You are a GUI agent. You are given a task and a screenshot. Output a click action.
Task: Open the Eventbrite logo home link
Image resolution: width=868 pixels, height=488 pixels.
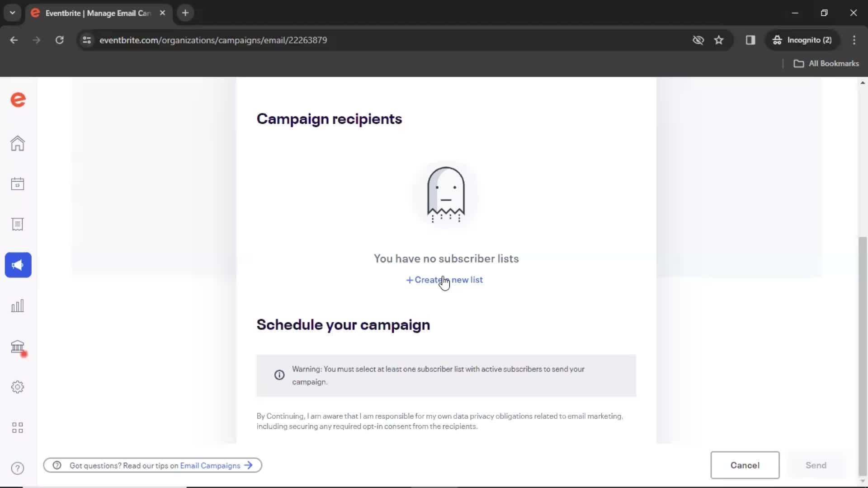click(x=18, y=99)
